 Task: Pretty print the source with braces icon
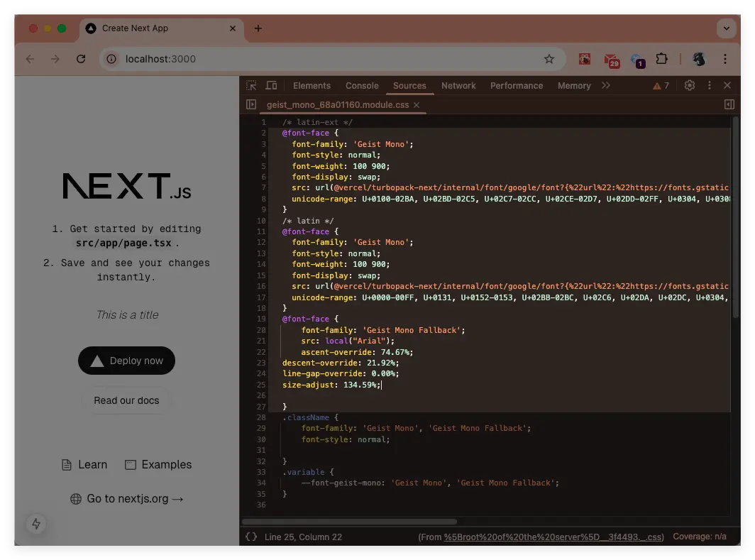pos(251,537)
